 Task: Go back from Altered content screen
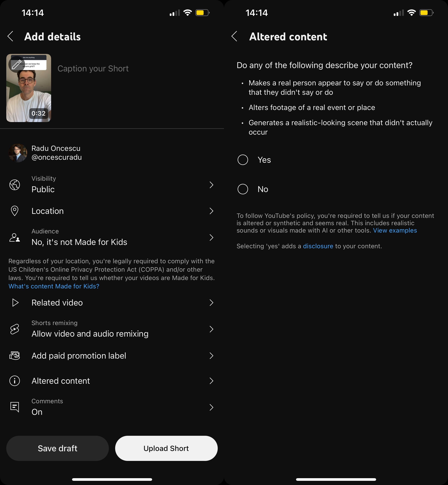(234, 36)
